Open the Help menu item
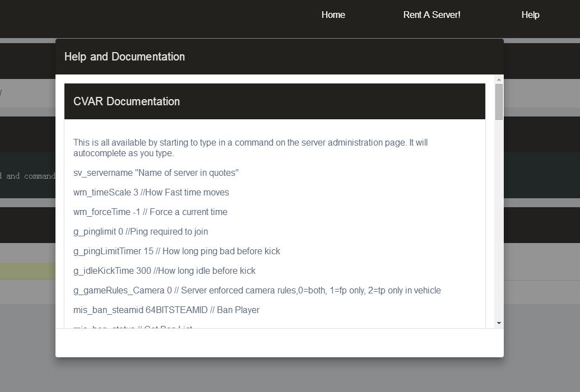Screen dimensions: 580x392 pos(530,15)
